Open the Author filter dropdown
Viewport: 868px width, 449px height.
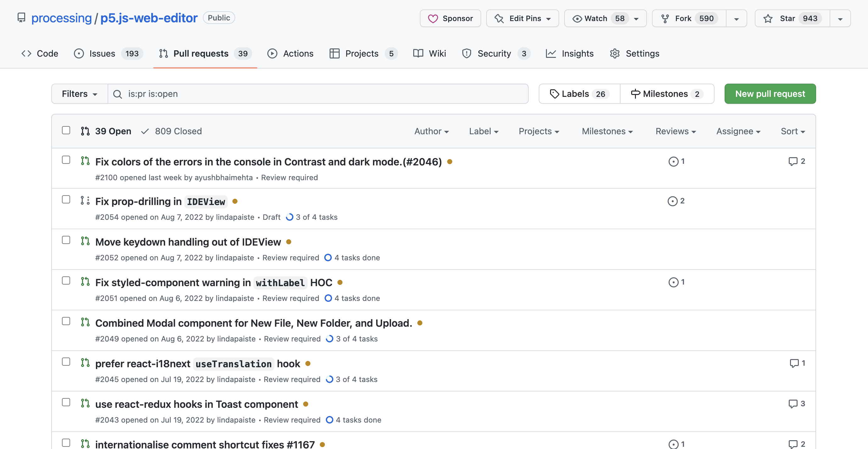(431, 131)
